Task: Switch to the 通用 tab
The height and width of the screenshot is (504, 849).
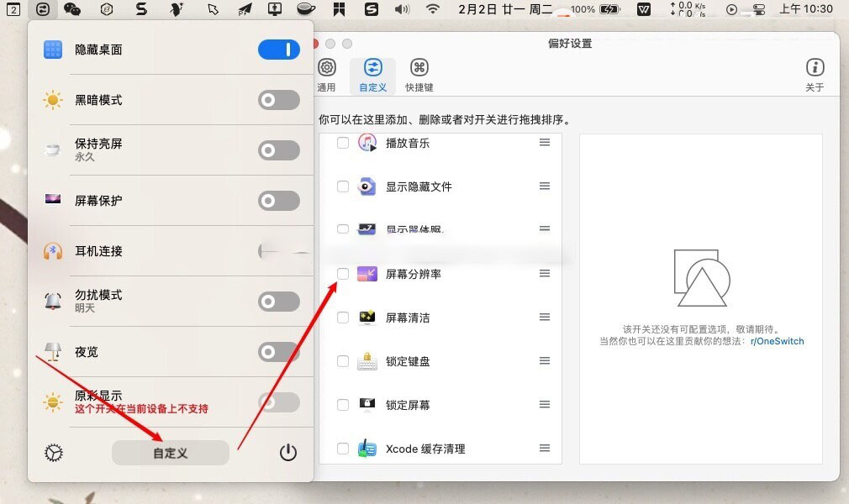Action: coord(328,74)
